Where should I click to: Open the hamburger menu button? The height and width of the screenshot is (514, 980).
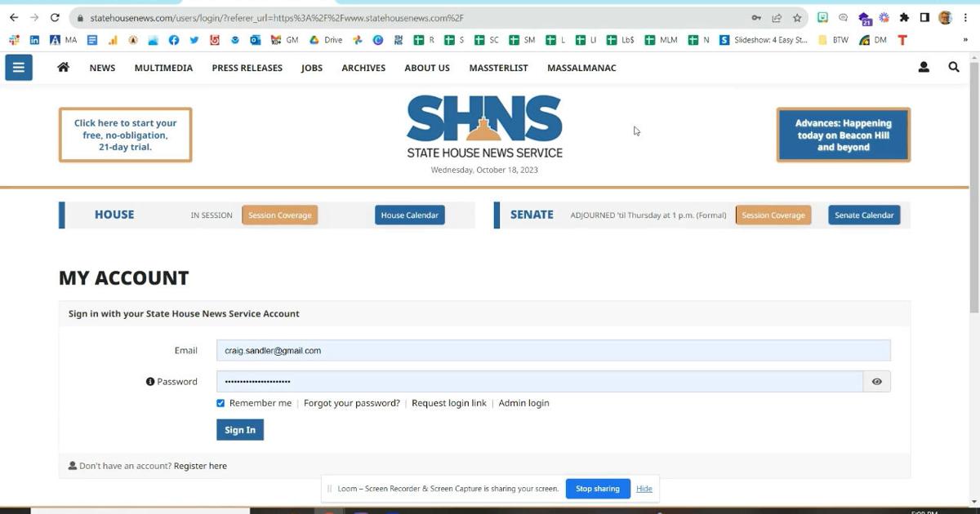pos(18,68)
